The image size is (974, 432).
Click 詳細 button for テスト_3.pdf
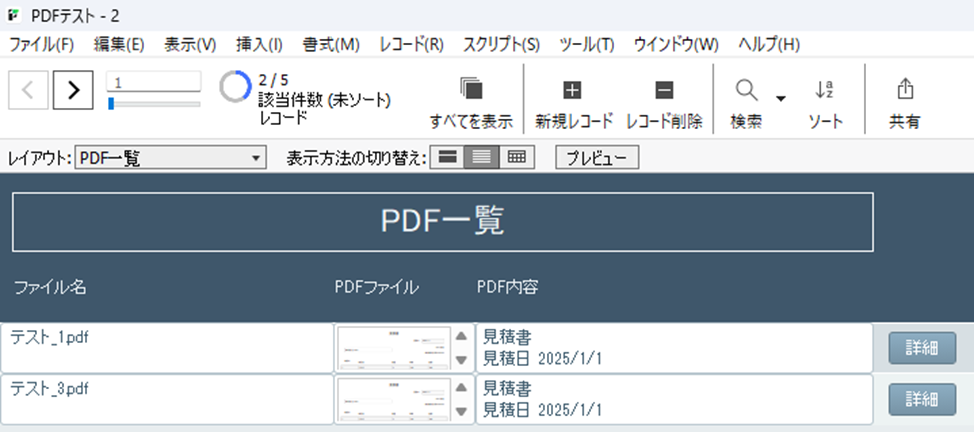point(921,399)
